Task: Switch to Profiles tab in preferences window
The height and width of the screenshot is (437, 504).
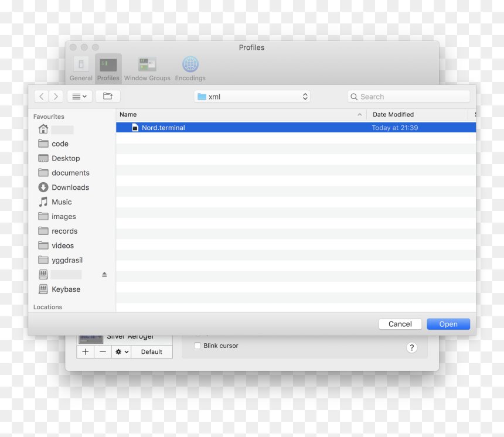Action: point(108,69)
